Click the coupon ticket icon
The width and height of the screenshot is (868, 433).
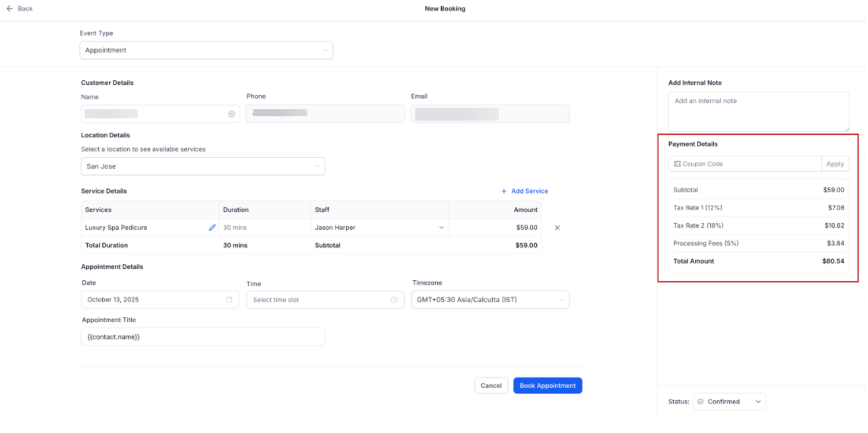(677, 164)
